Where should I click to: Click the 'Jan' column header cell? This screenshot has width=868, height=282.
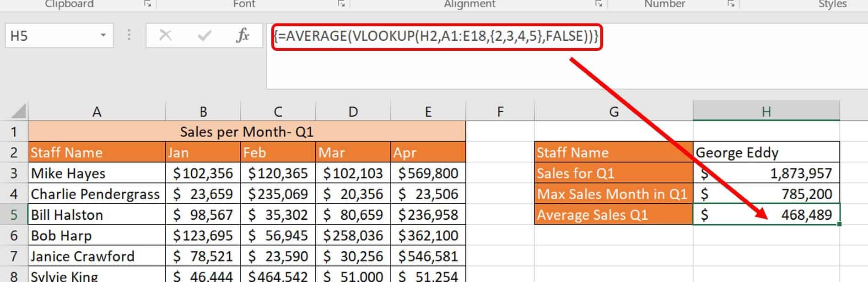pyautogui.click(x=203, y=152)
